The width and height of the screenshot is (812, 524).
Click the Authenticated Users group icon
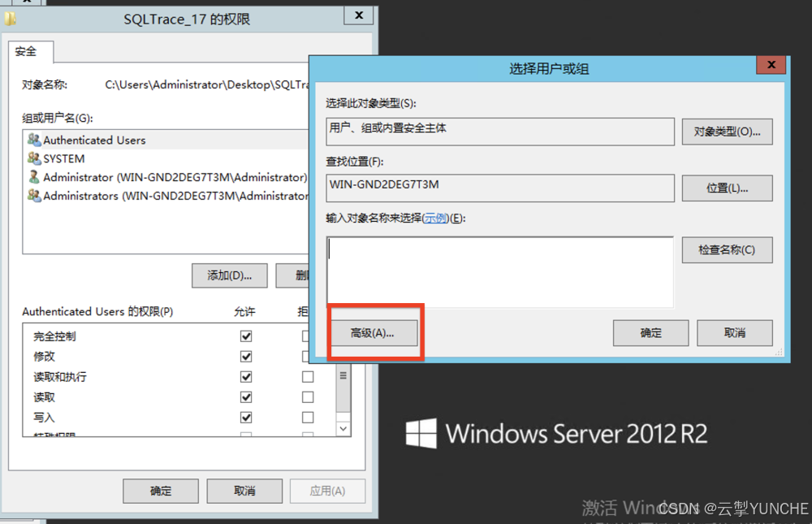click(34, 140)
